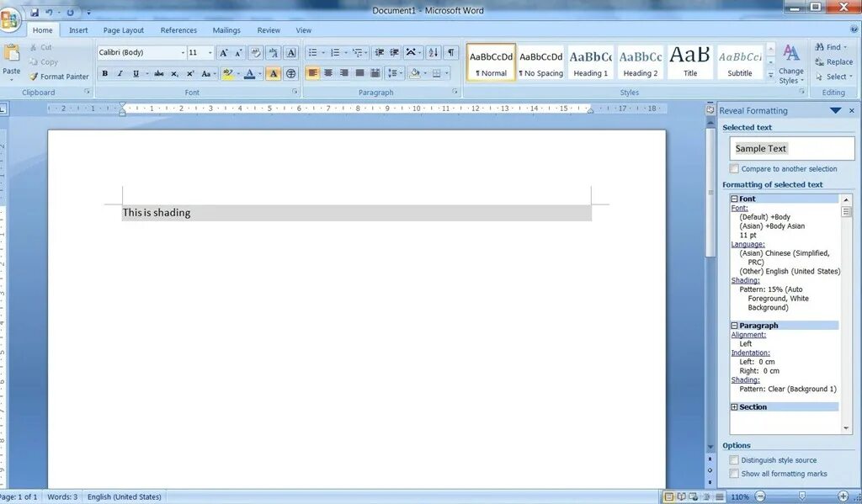Center the paragraph text

(328, 73)
